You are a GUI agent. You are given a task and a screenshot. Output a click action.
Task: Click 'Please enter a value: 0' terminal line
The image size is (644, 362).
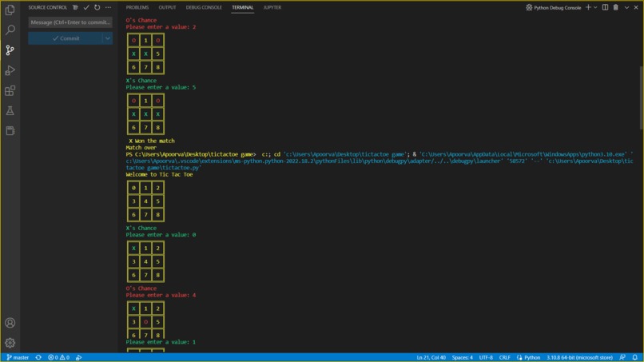coord(161,235)
